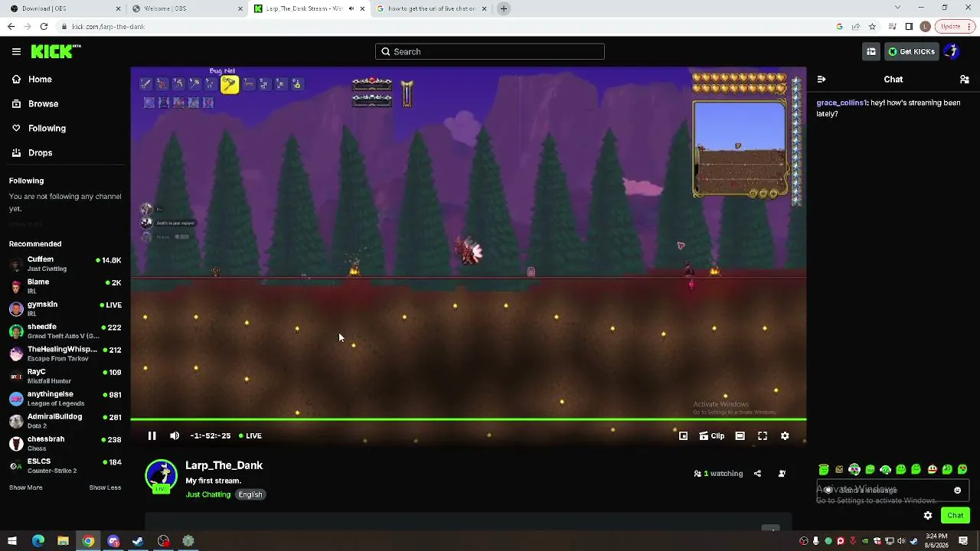Share the Larp_The_Dank stream
This screenshot has height=551, width=980.
point(757,474)
